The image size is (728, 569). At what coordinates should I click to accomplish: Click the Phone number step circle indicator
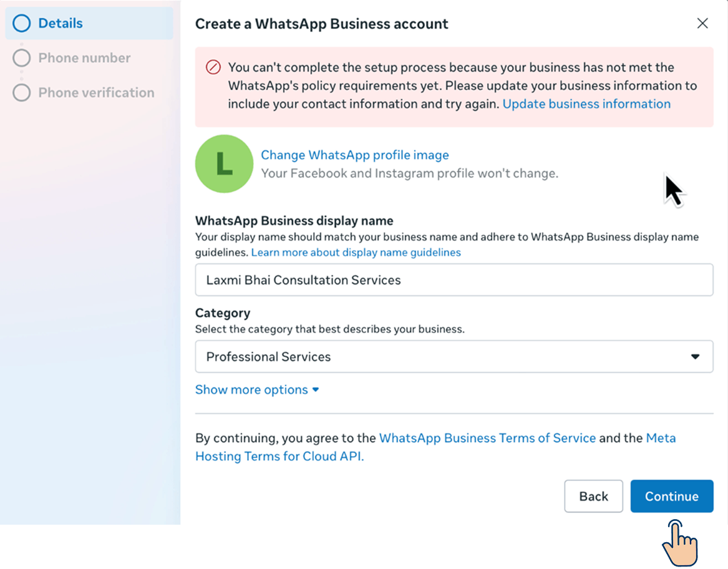[22, 58]
